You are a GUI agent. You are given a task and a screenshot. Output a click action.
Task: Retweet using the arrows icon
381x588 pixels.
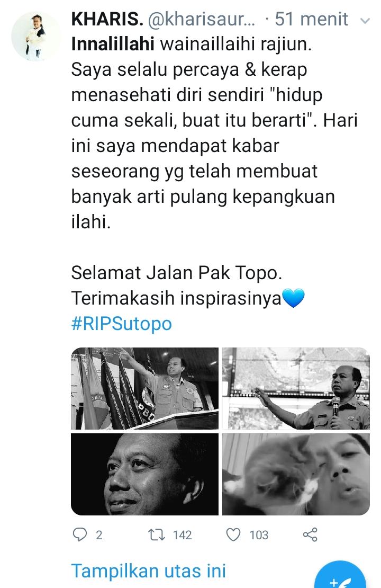(157, 534)
